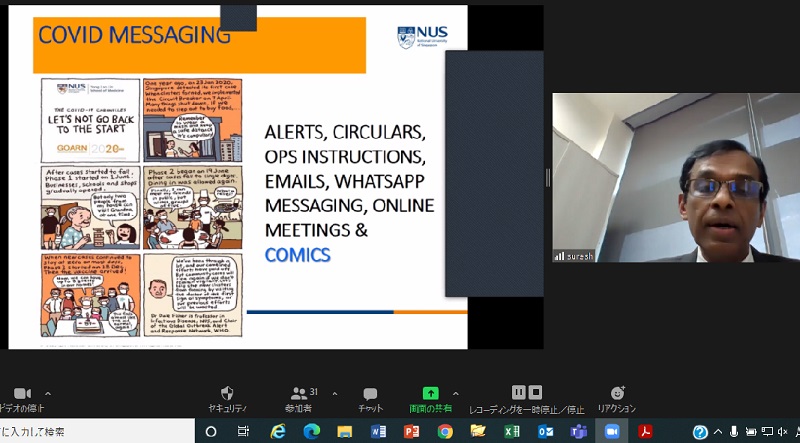Click the divider handle beside speaker video

pos(547,178)
